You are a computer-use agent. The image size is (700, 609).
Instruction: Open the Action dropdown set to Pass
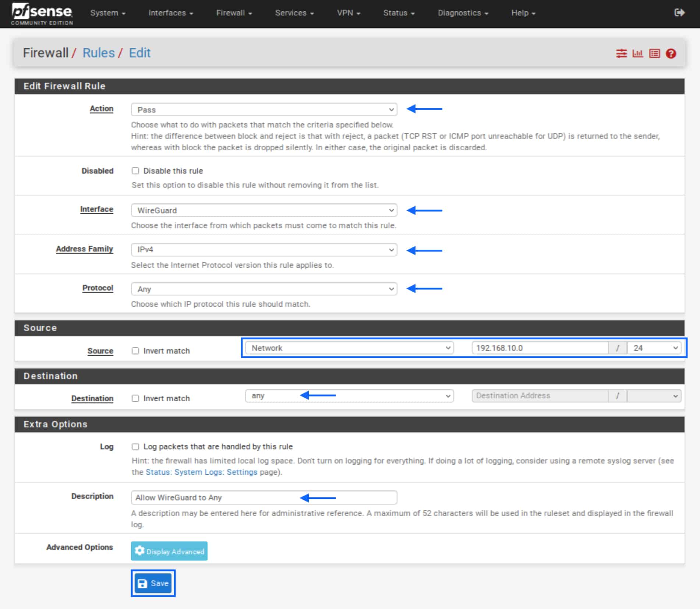(x=264, y=110)
